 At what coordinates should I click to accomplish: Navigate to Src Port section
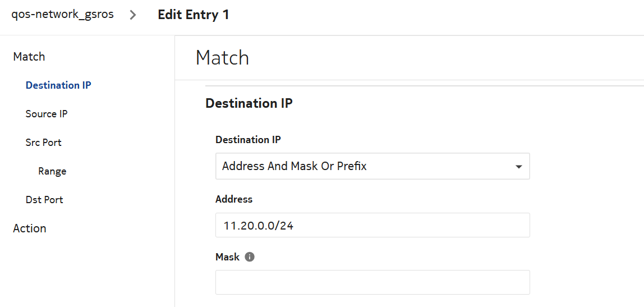click(x=44, y=143)
